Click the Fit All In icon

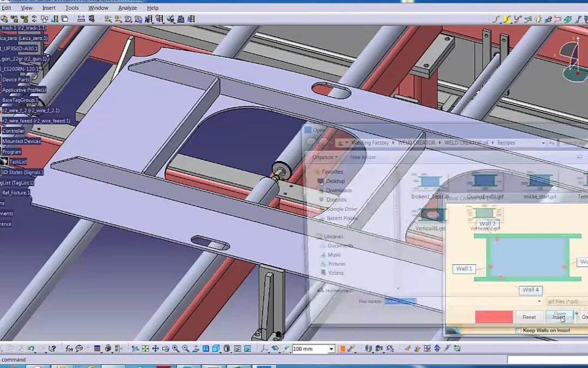(145, 349)
